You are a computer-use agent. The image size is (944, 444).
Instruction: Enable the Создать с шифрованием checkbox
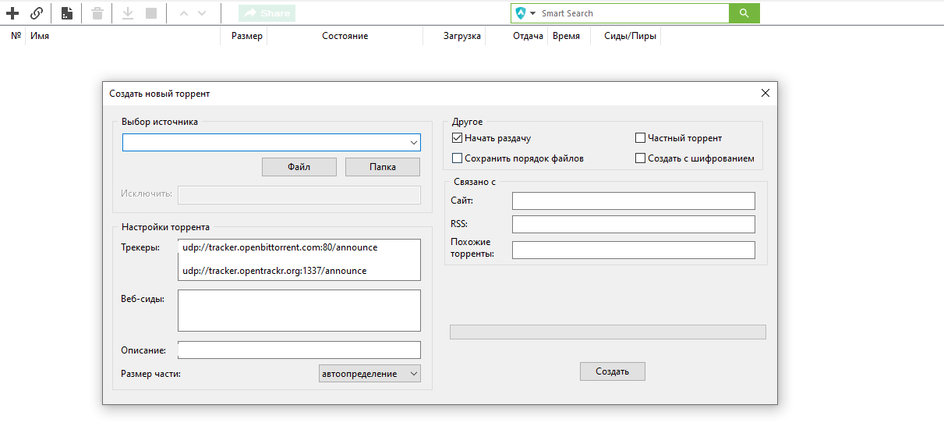tap(640, 158)
